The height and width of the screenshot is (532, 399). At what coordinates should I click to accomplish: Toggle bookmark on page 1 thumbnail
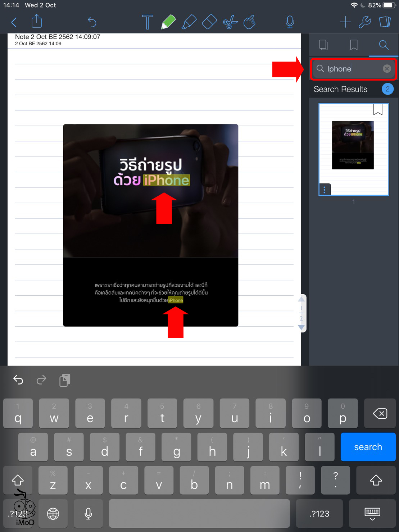pyautogui.click(x=377, y=109)
